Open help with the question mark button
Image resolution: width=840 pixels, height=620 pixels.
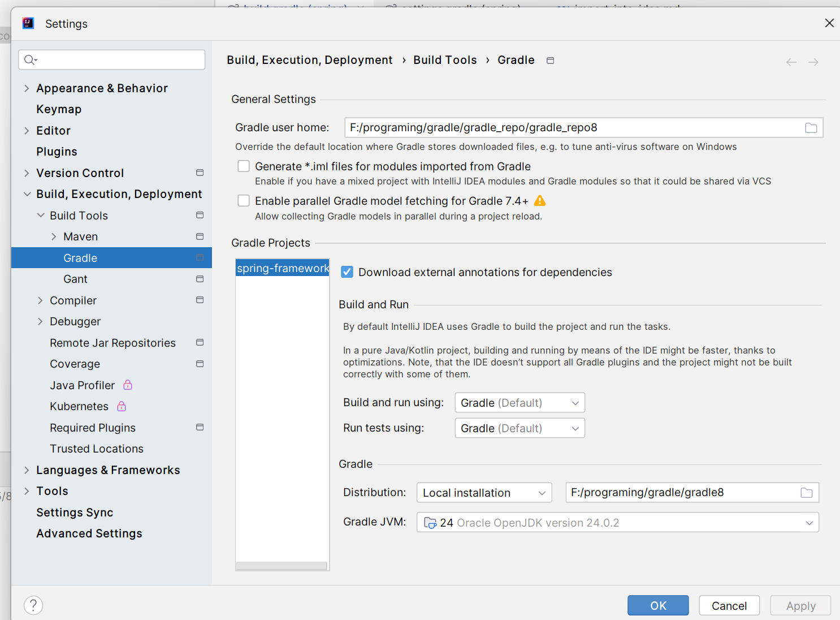[x=33, y=605]
